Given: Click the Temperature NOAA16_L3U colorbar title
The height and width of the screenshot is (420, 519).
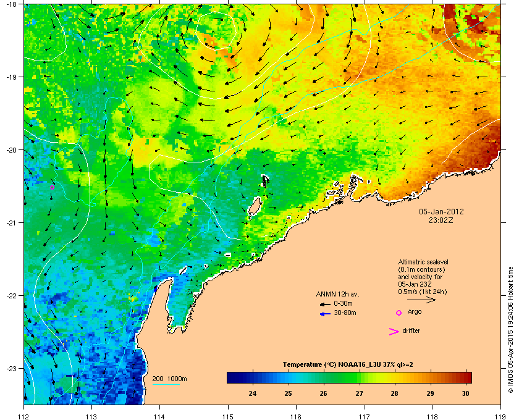Looking at the screenshot, I should tap(347, 365).
